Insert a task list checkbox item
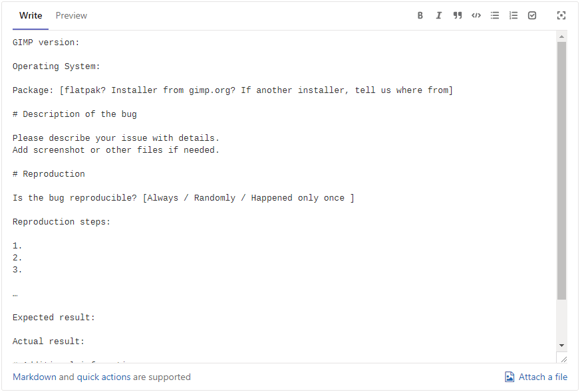The width and height of the screenshot is (580, 392). point(532,15)
